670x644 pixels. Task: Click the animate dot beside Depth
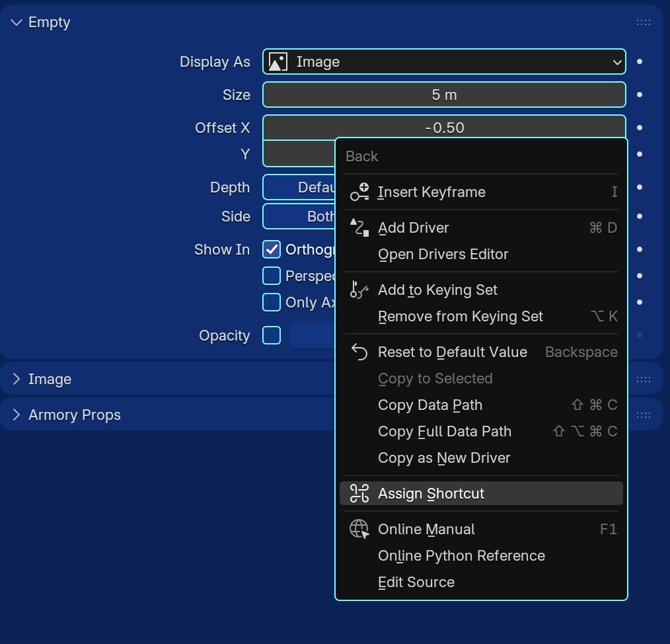click(x=640, y=187)
